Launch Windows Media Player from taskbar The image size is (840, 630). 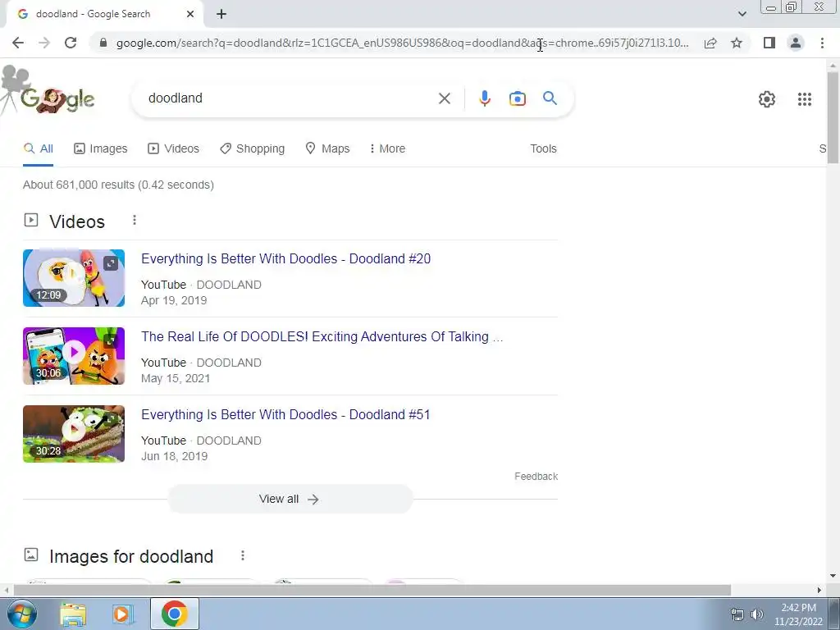[x=122, y=614]
